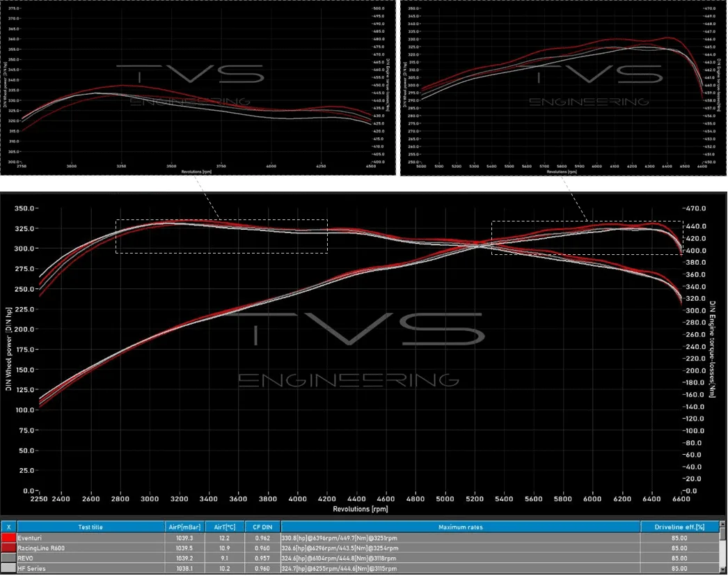
Task: Click air pressure value 1039.5
Action: 184,548
